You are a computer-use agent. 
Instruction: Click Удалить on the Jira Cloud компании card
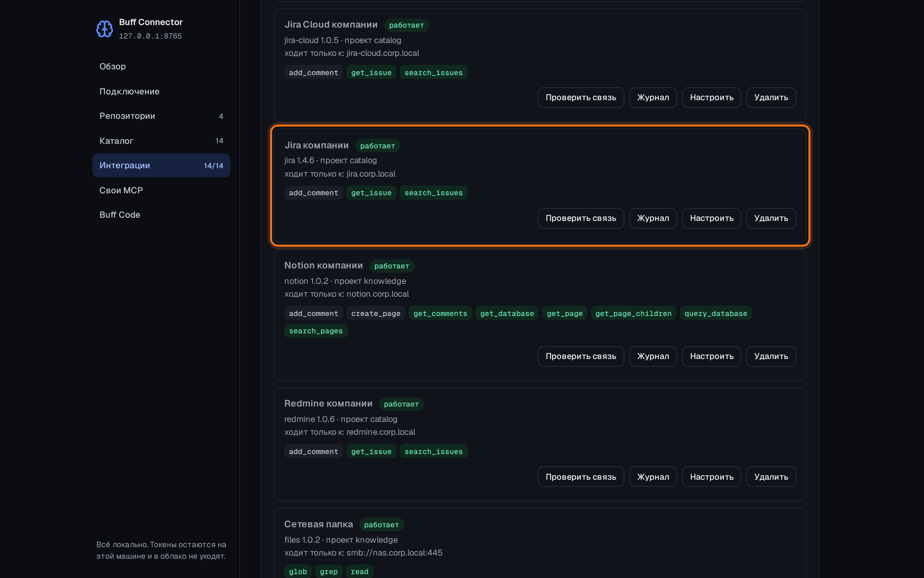click(x=771, y=98)
